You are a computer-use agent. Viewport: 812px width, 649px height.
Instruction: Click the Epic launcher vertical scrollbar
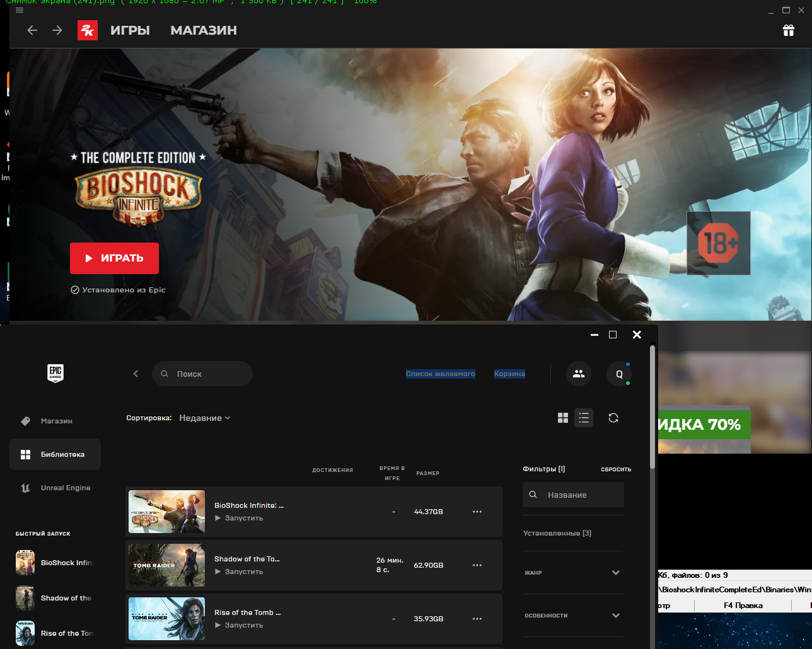(652, 407)
